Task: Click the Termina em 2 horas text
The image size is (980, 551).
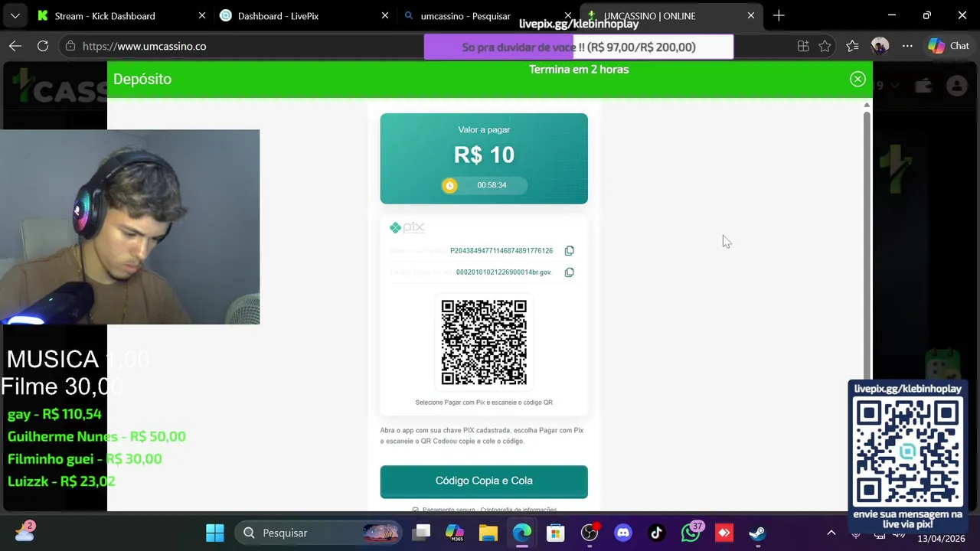Action: click(579, 69)
